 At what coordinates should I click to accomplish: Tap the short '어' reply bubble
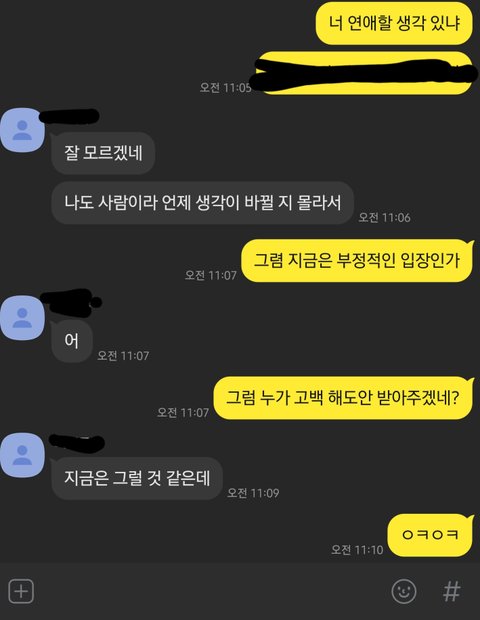[x=72, y=341]
